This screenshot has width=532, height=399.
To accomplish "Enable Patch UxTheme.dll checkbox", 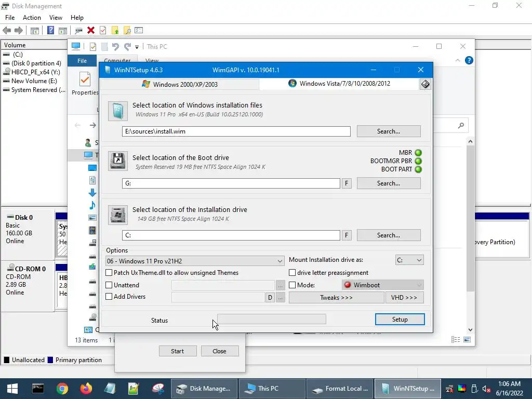I will point(109,272).
